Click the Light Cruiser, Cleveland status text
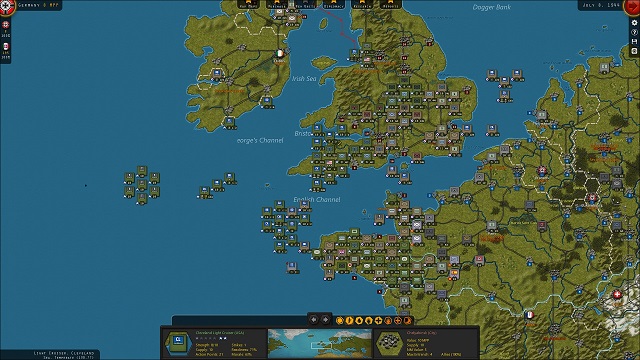640x360 pixels. (64, 353)
